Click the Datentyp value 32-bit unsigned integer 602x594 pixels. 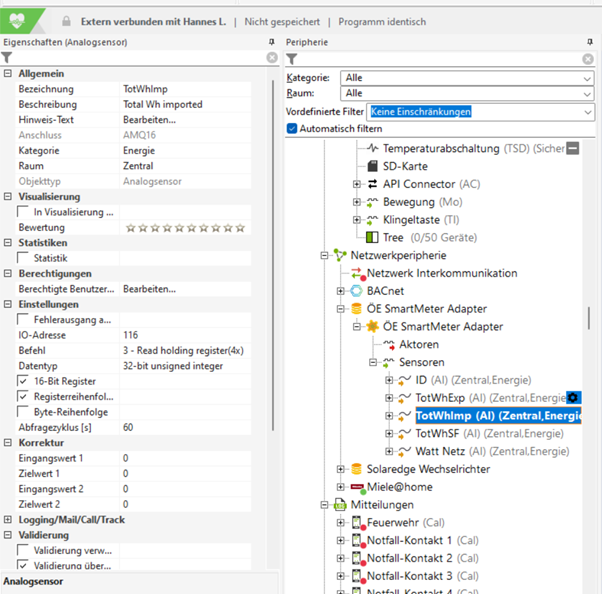pyautogui.click(x=173, y=366)
